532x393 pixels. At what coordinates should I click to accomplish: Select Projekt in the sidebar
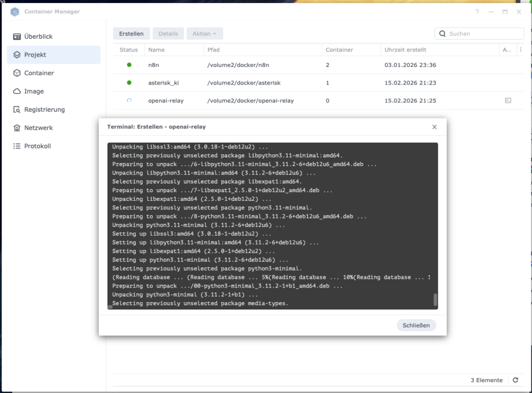(35, 55)
